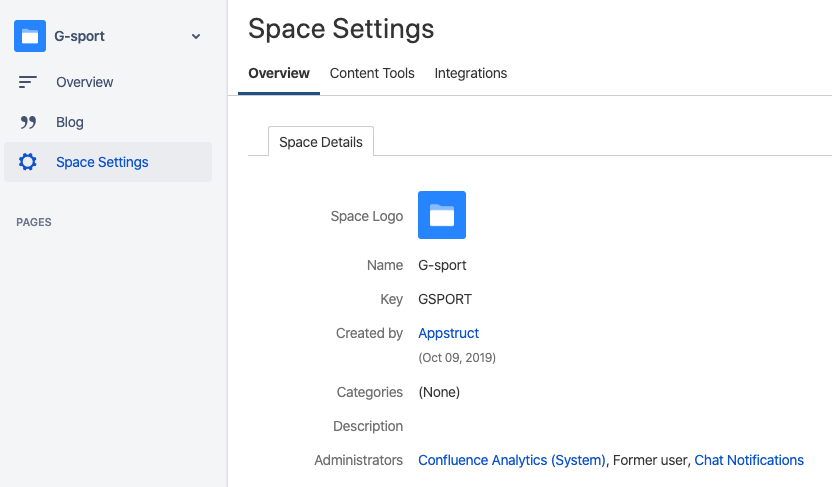
Task: Click the G-sport space folder icon in sidebar
Action: tap(30, 36)
